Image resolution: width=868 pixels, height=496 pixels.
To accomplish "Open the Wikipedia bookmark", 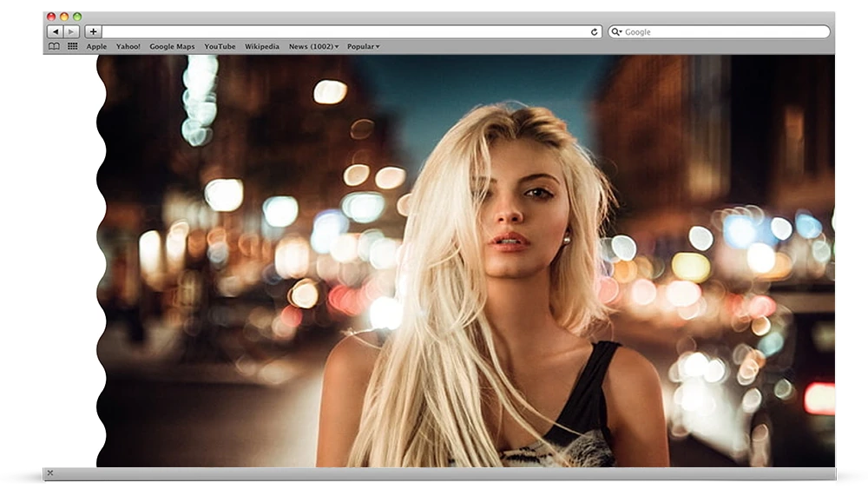I will point(261,47).
